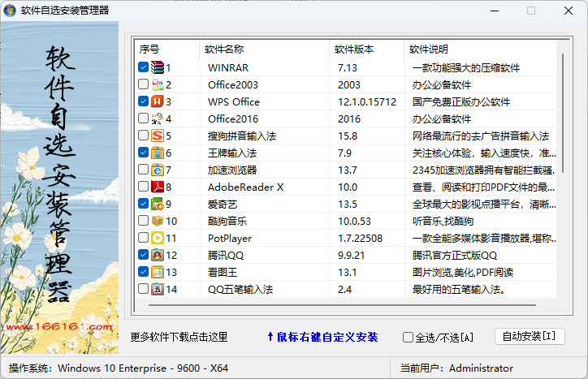This screenshot has height=379, width=588.
Task: Check the QQ五笔输入法 checkbox
Action: [143, 289]
